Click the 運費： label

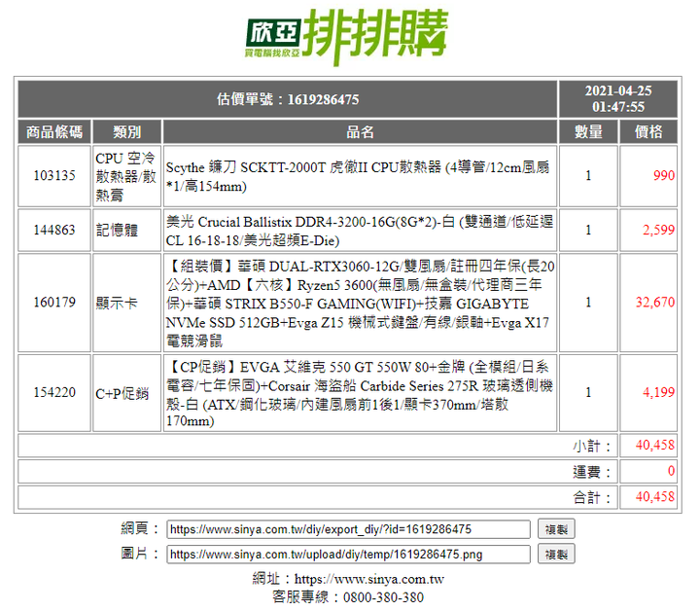[592, 472]
